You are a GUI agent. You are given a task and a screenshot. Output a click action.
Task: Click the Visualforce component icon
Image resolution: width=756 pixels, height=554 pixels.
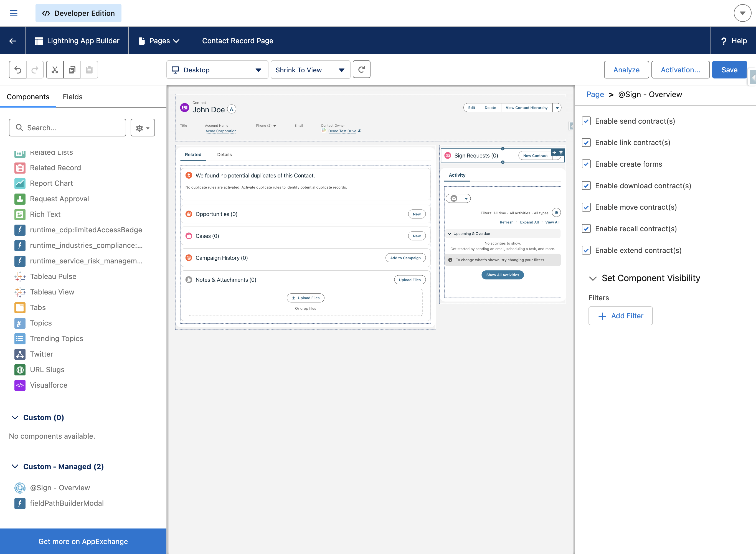click(20, 385)
